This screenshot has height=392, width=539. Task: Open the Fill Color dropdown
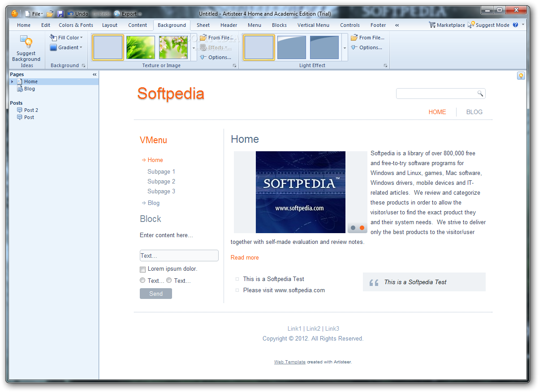click(x=66, y=38)
